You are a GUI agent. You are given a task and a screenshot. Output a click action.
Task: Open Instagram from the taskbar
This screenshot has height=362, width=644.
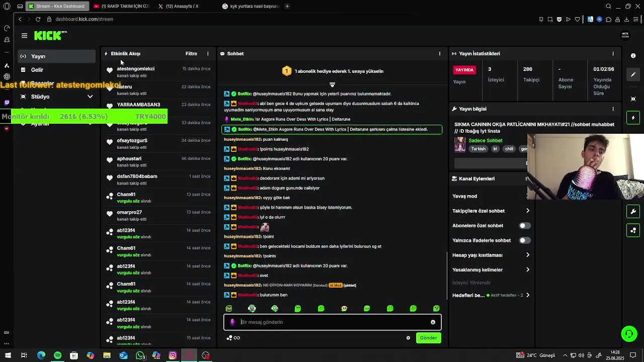(173, 355)
